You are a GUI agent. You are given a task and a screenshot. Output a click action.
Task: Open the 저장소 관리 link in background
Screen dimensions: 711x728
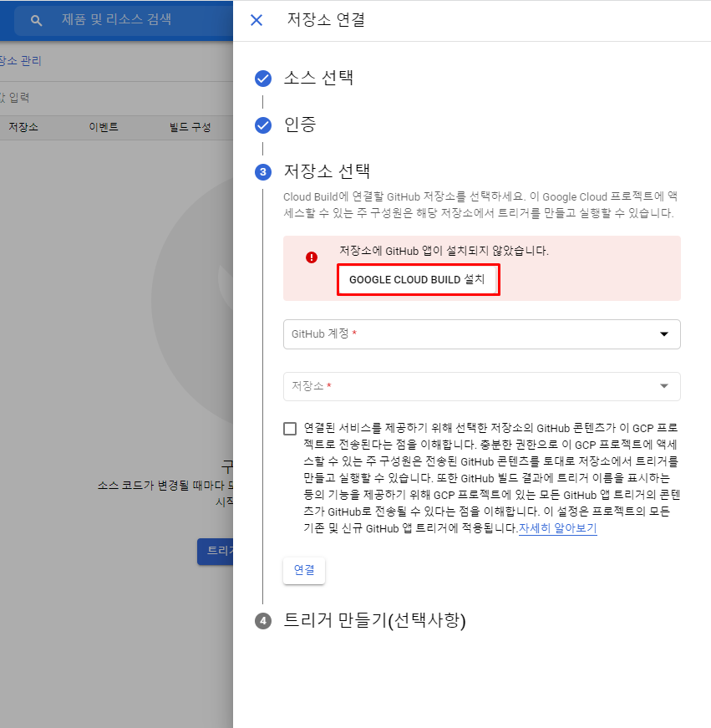coord(20,61)
